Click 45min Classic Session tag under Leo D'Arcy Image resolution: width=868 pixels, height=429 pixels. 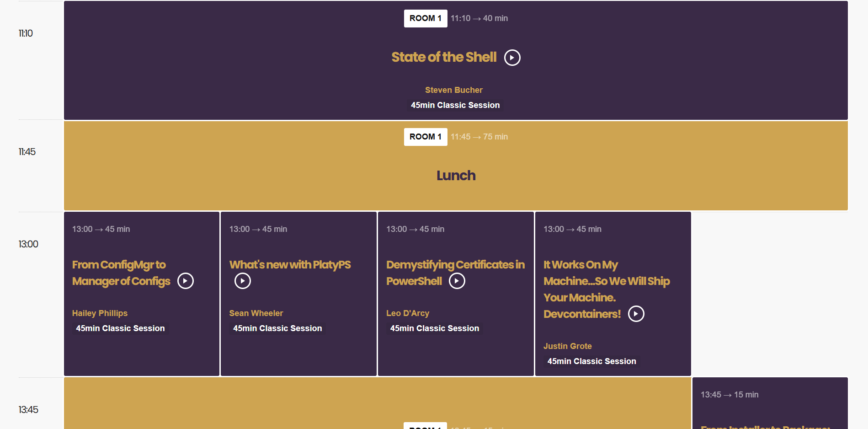pyautogui.click(x=435, y=328)
